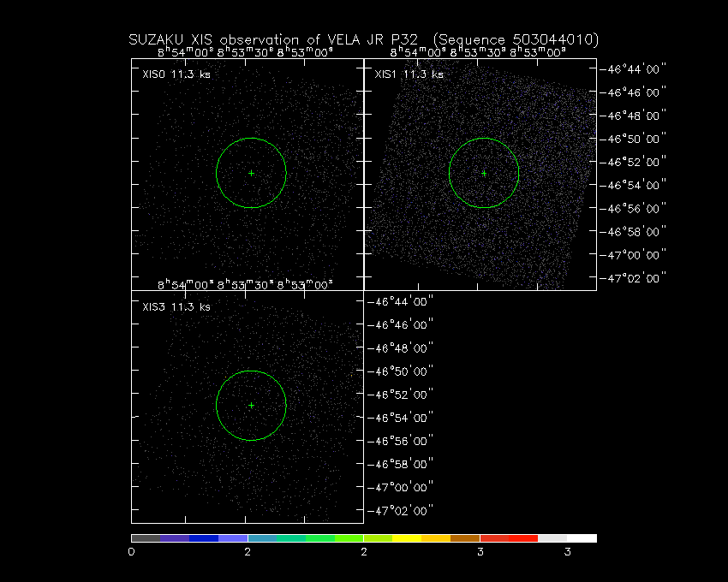Click the colorbar '0' scale label

(x=131, y=552)
